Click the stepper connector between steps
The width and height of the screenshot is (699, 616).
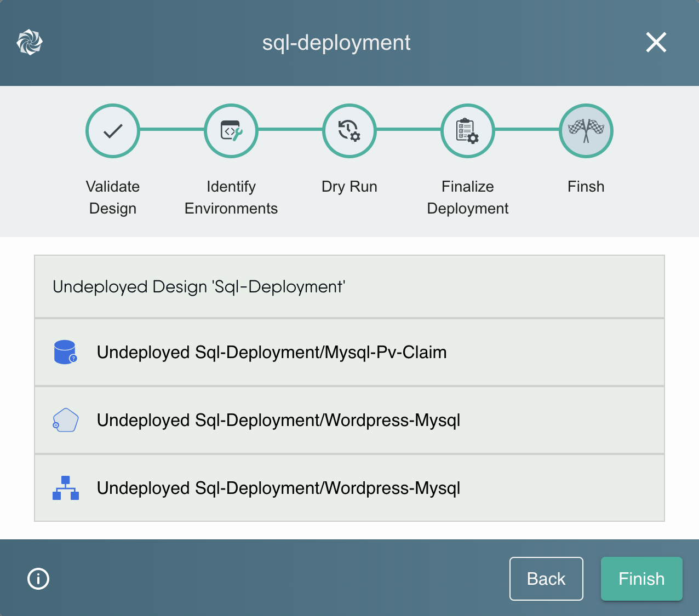click(171, 131)
